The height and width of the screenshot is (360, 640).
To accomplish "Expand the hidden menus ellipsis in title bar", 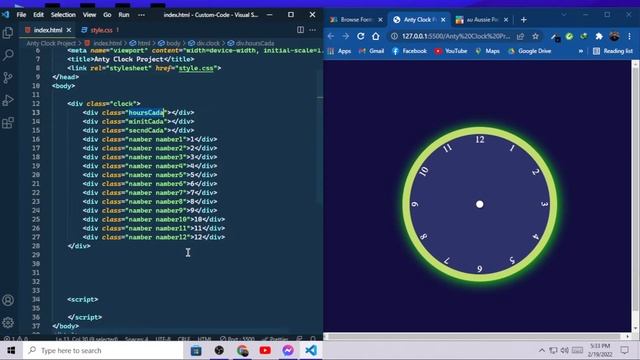I will pyautogui.click(x=141, y=15).
